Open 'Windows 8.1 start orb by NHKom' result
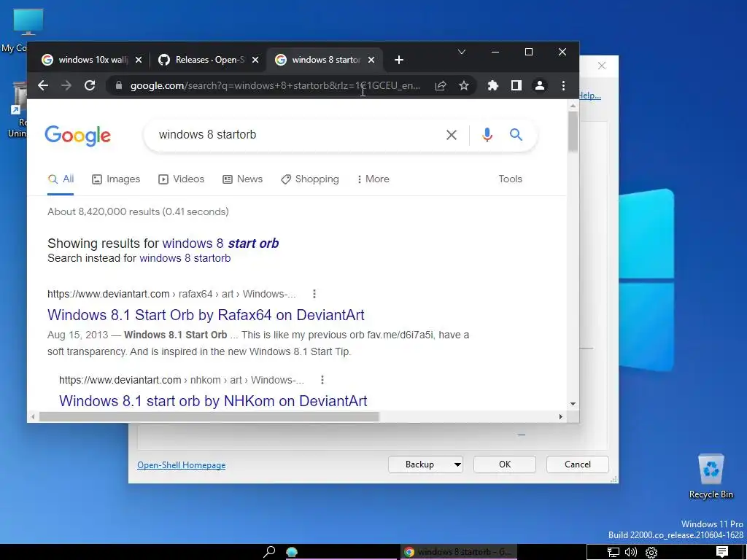Screen dimensions: 747x560 213,401
